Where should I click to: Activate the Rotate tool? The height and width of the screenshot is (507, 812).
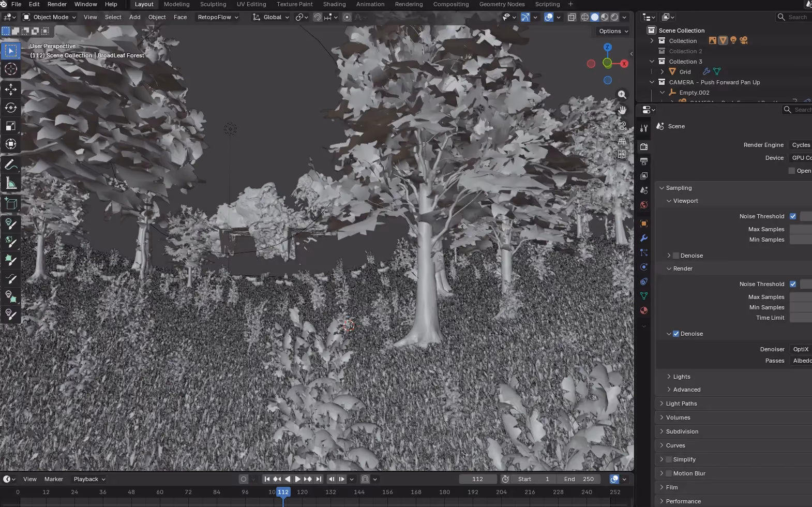coord(11,108)
